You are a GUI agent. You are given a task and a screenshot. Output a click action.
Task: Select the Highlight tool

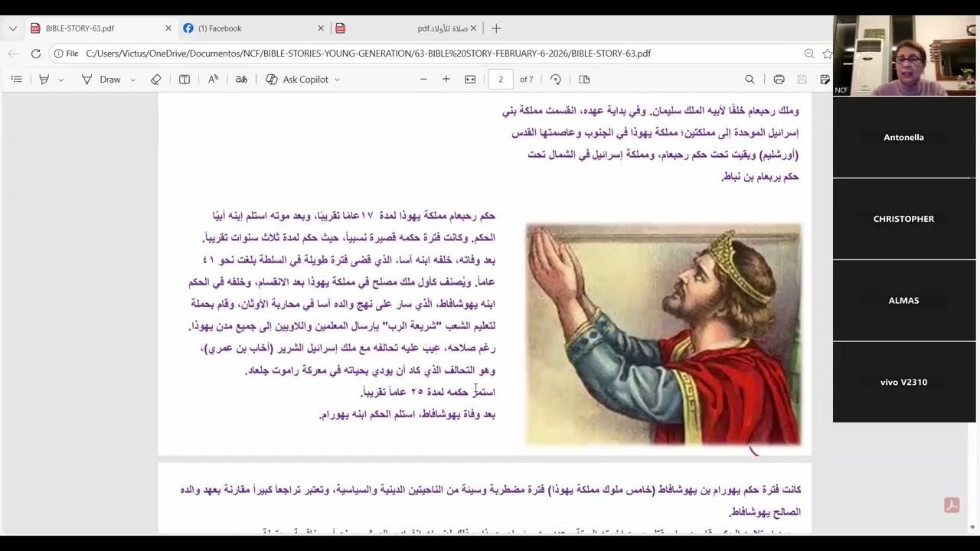point(44,80)
